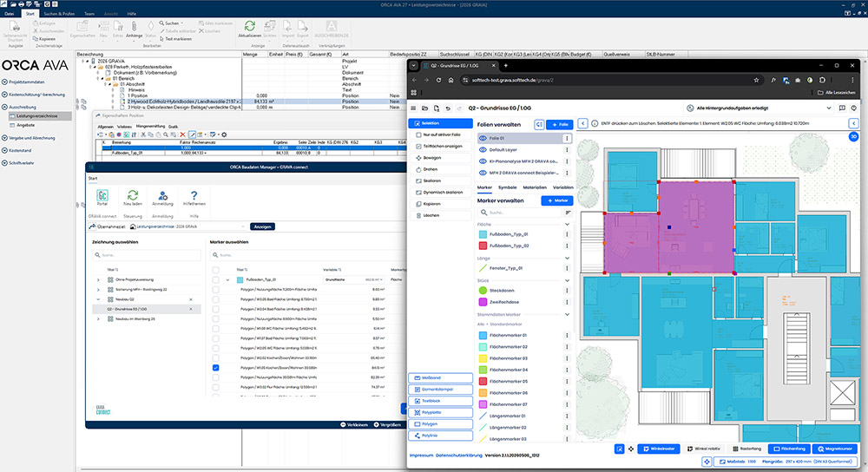868x472 pixels.
Task: Click the 3D view badge on plan
Action: tap(853, 136)
